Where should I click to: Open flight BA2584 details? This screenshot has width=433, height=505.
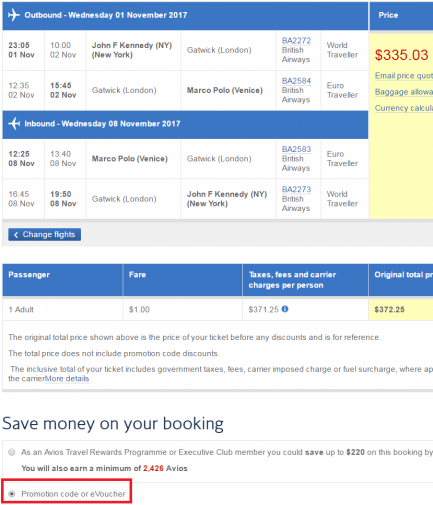pyautogui.click(x=296, y=81)
